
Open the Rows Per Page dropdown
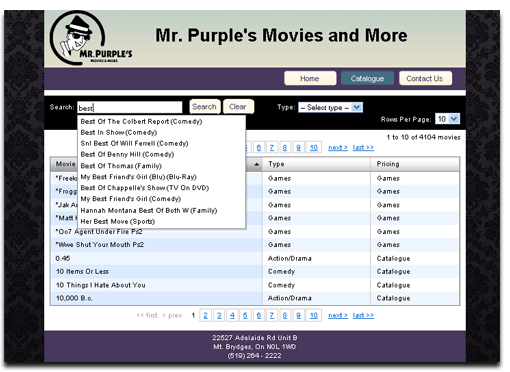[447, 119]
